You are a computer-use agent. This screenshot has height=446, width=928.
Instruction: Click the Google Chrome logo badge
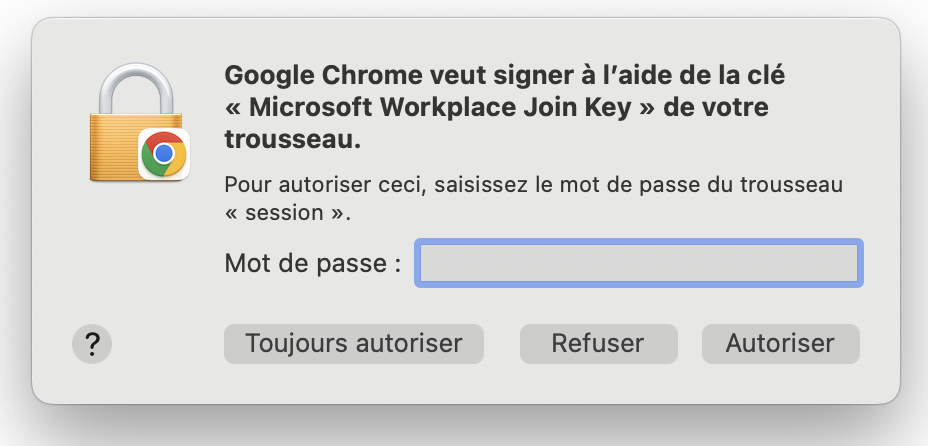[163, 154]
